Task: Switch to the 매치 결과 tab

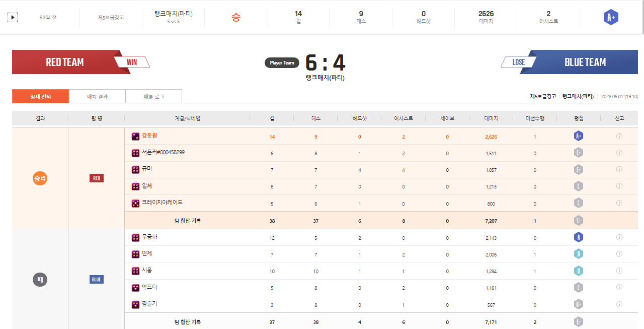Action: 97,96
